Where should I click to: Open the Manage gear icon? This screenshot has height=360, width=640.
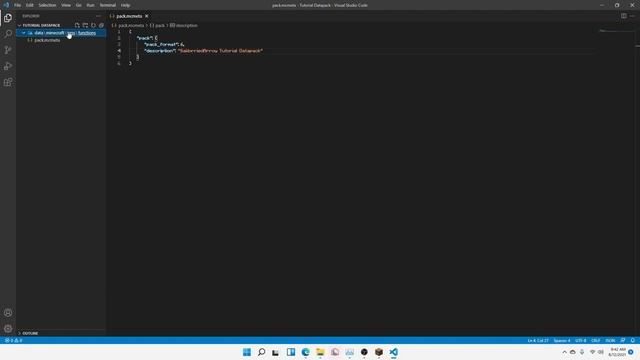pos(8,329)
